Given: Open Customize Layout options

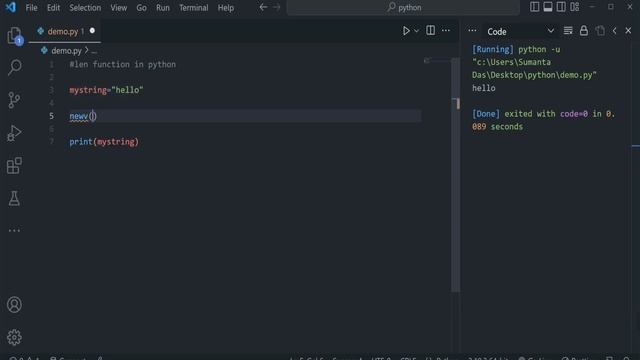Looking at the screenshot, I should point(575,7).
